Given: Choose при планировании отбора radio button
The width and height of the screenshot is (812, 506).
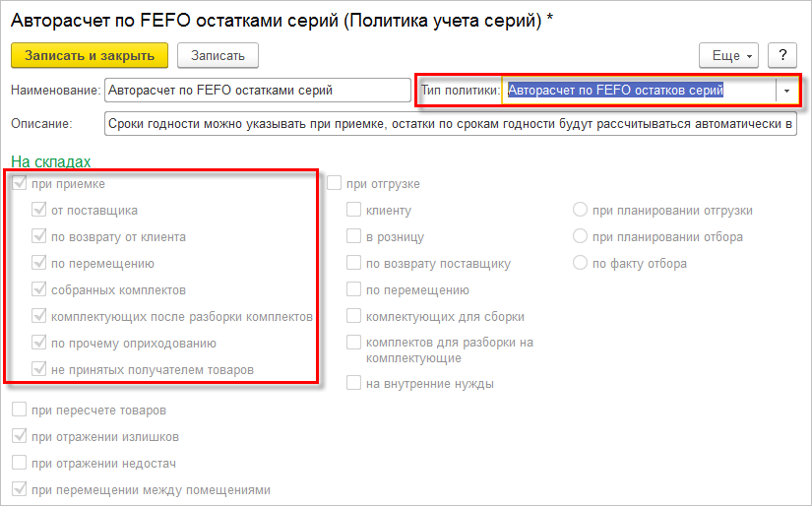Looking at the screenshot, I should (580, 236).
